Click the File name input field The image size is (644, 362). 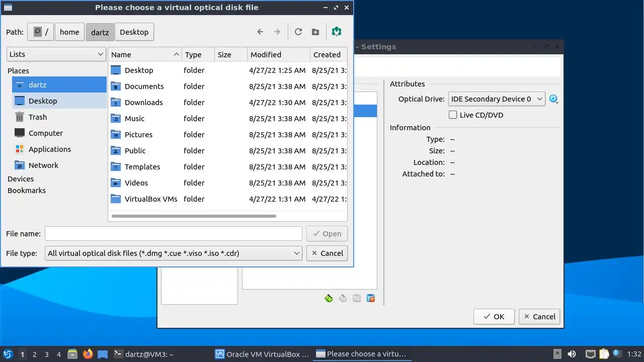(173, 234)
